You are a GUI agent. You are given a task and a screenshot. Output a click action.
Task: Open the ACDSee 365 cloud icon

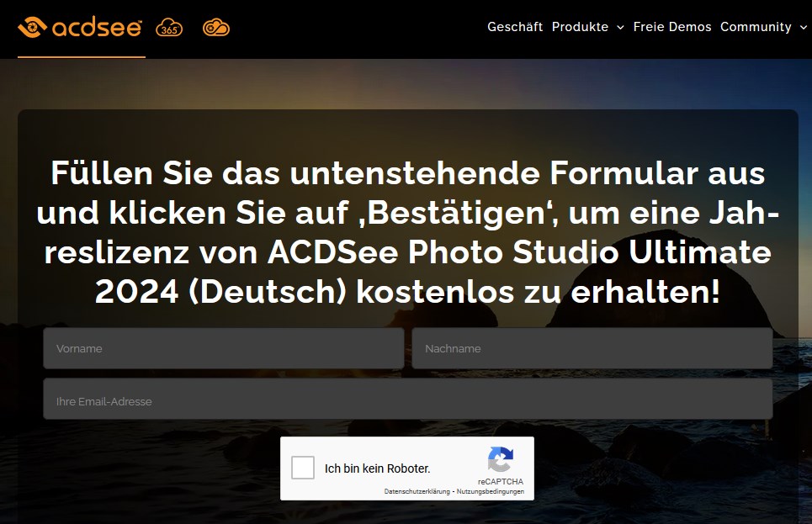pos(169,28)
